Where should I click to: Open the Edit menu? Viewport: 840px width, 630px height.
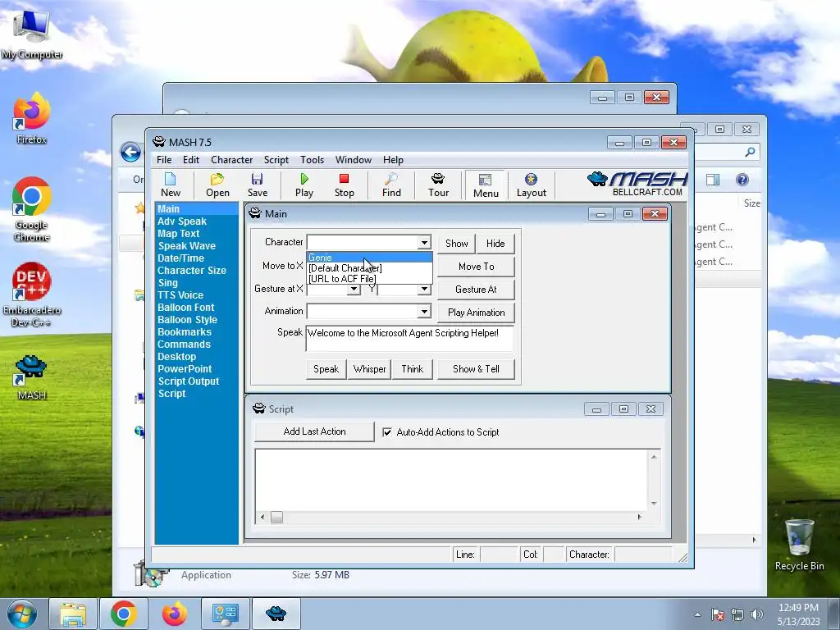(x=190, y=160)
